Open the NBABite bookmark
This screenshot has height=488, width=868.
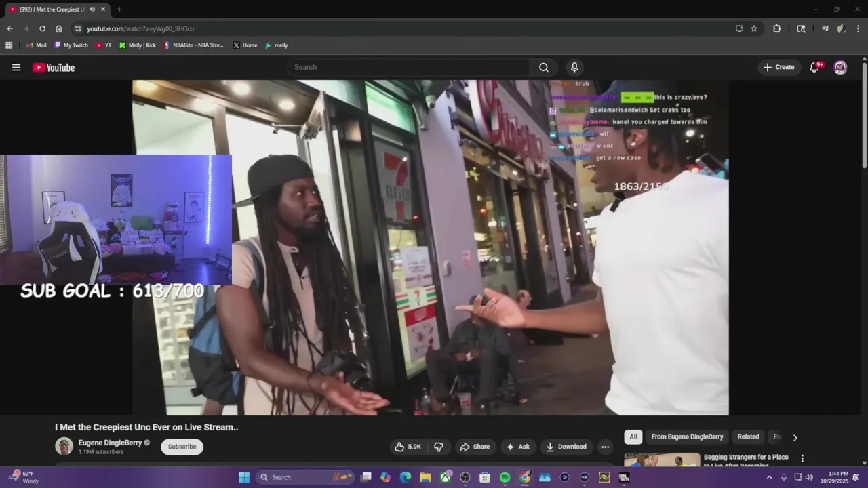(x=194, y=45)
